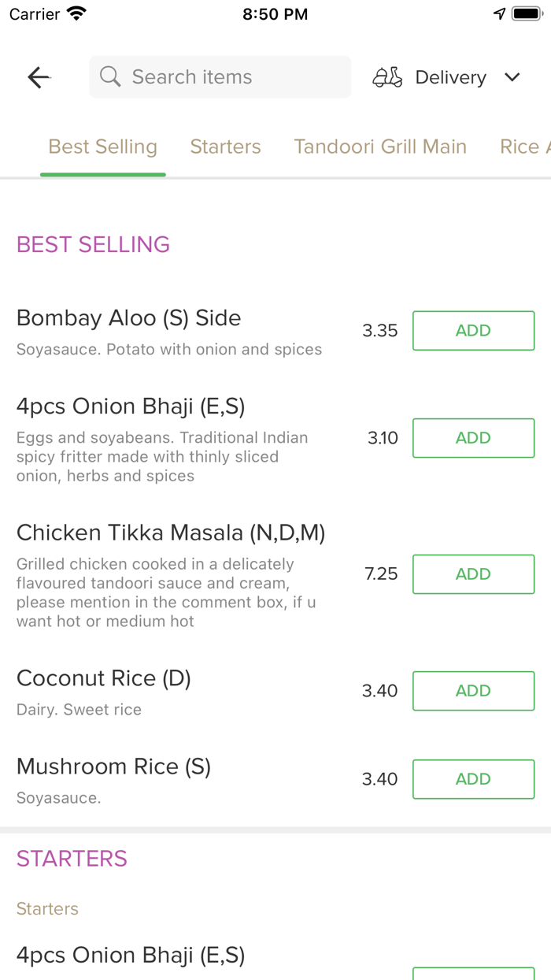
Task: Switch to the Starters tab
Action: [225, 147]
